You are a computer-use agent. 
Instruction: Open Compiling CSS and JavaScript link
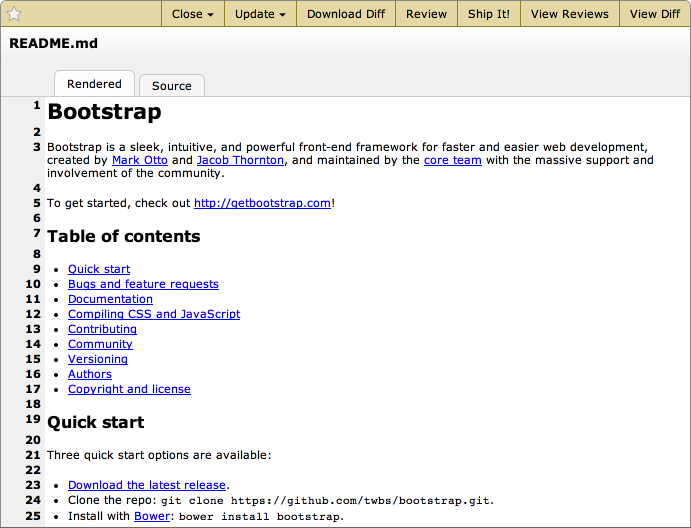point(154,314)
